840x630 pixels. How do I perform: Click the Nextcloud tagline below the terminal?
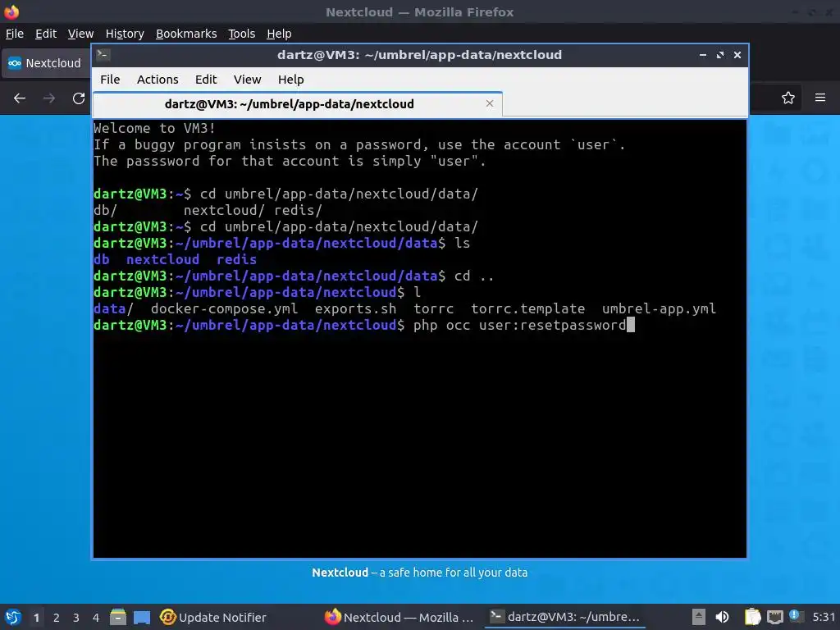point(419,573)
